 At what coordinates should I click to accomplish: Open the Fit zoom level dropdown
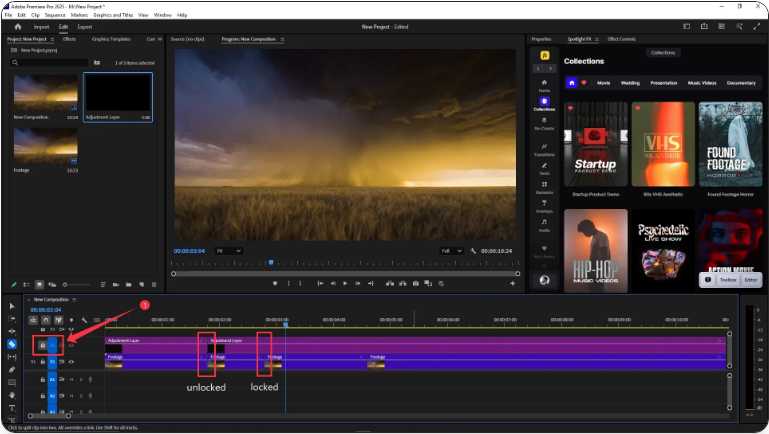[229, 250]
